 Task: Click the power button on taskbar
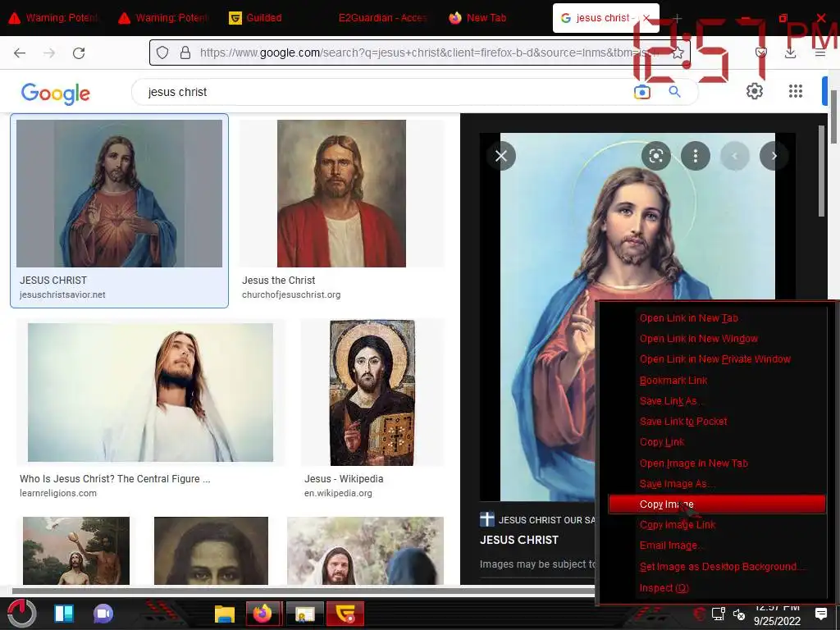coord(21,614)
